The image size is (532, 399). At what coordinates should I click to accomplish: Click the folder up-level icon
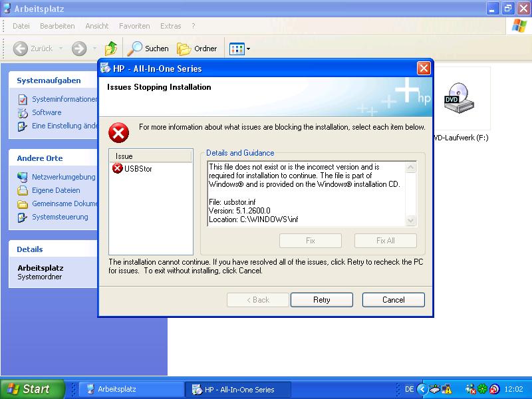click(111, 49)
